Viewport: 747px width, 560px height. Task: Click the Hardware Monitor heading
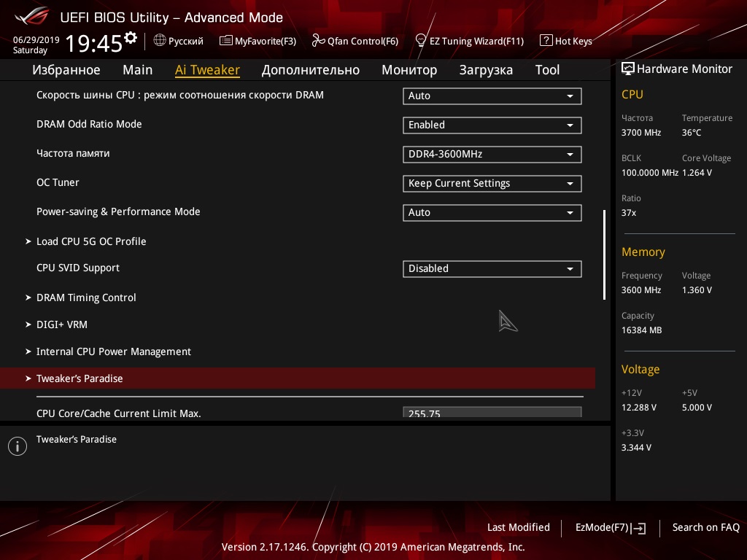click(684, 69)
